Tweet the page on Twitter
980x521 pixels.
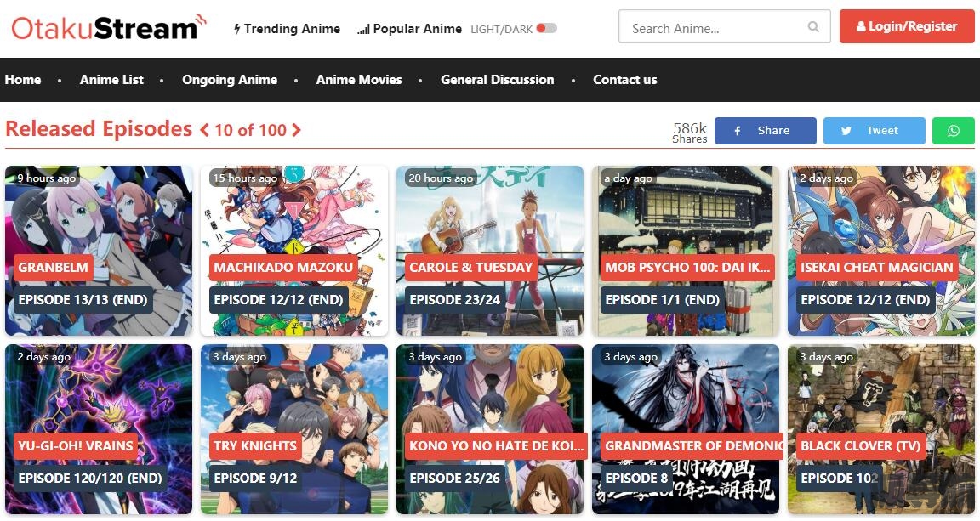pos(874,131)
